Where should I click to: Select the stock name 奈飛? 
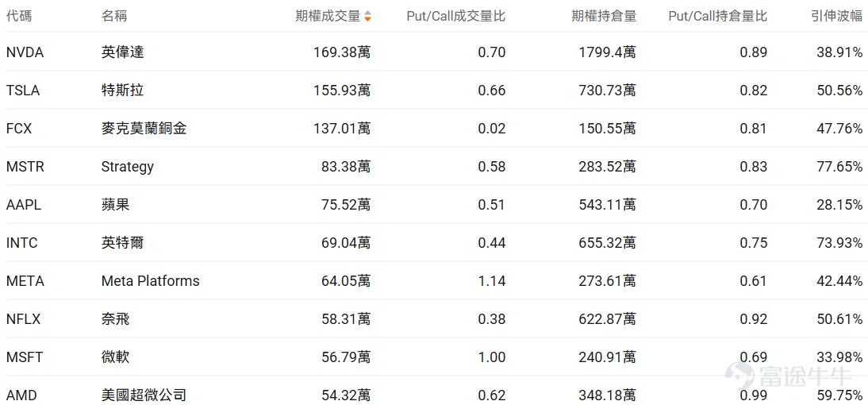[115, 319]
